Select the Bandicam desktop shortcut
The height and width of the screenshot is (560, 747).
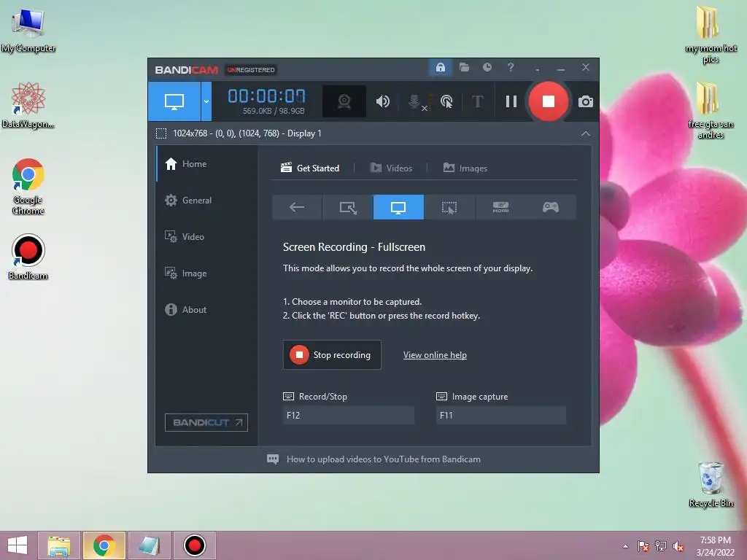coord(28,257)
